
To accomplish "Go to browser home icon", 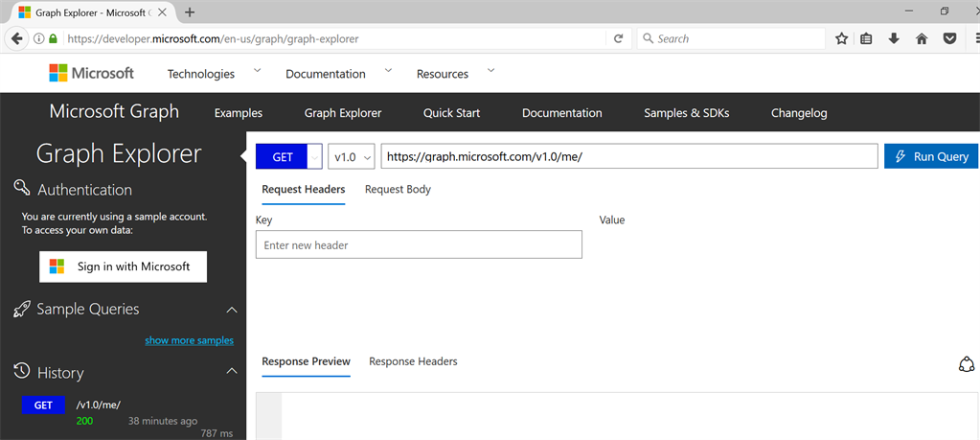I will (922, 38).
